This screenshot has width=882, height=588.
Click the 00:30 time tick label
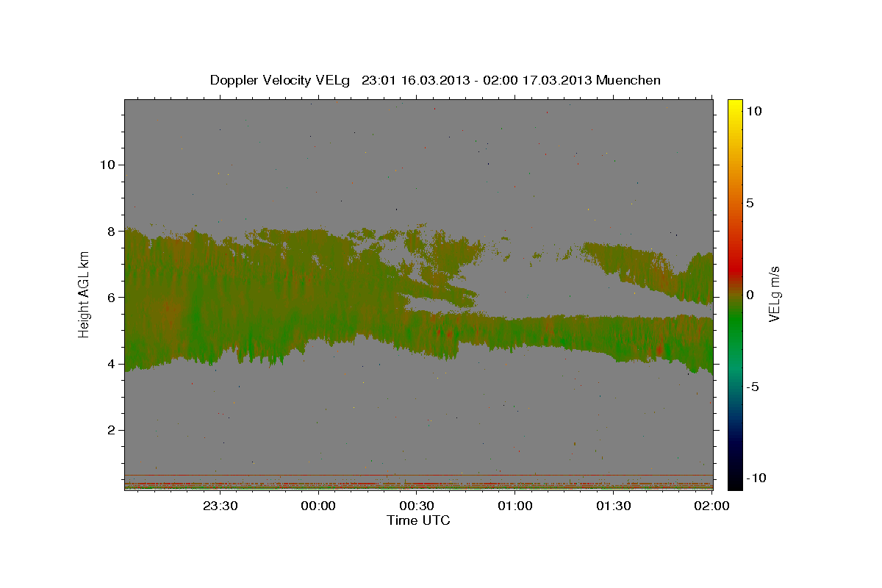[x=417, y=506]
